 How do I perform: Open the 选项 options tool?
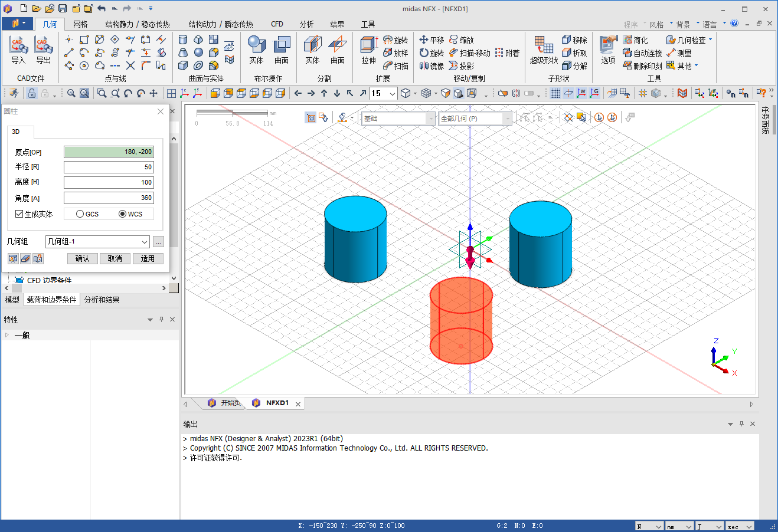click(x=608, y=50)
